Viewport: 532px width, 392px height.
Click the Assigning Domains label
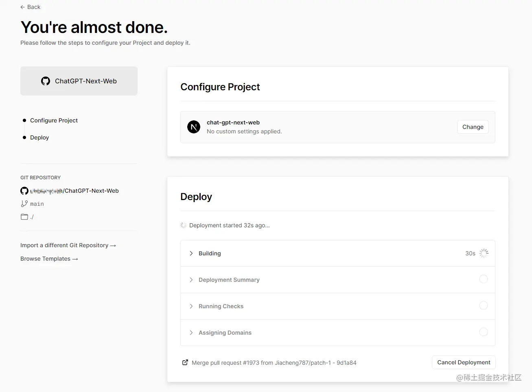pos(225,333)
